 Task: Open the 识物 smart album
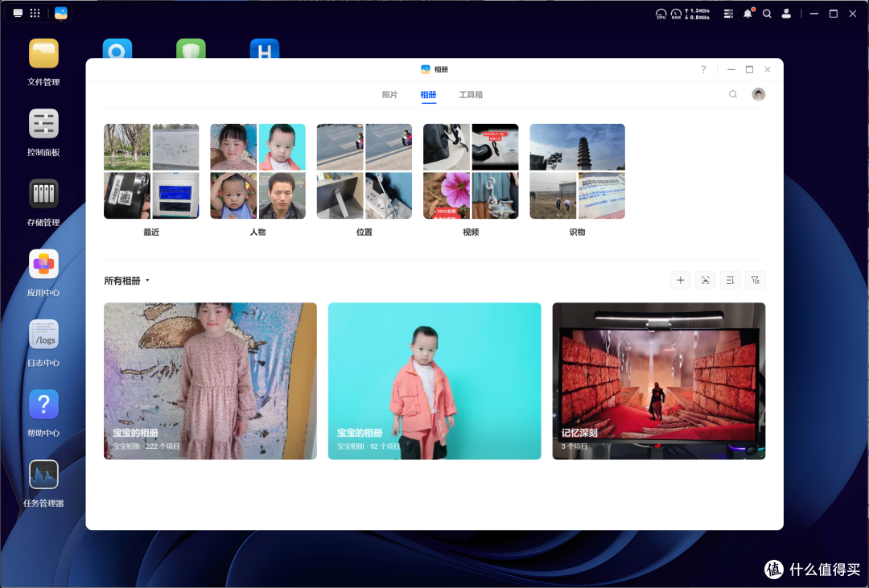[x=577, y=171]
